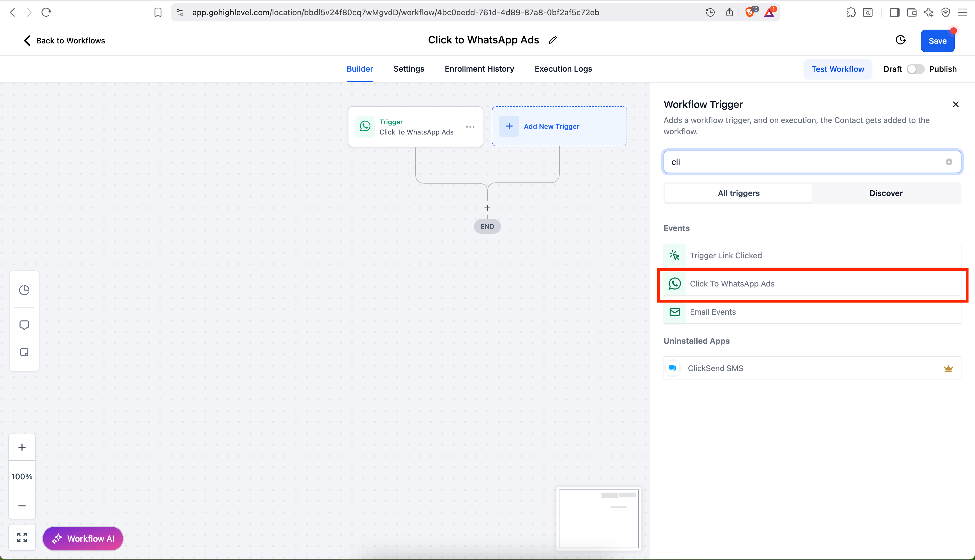
Task: Click the Add New Trigger box
Action: click(x=559, y=127)
